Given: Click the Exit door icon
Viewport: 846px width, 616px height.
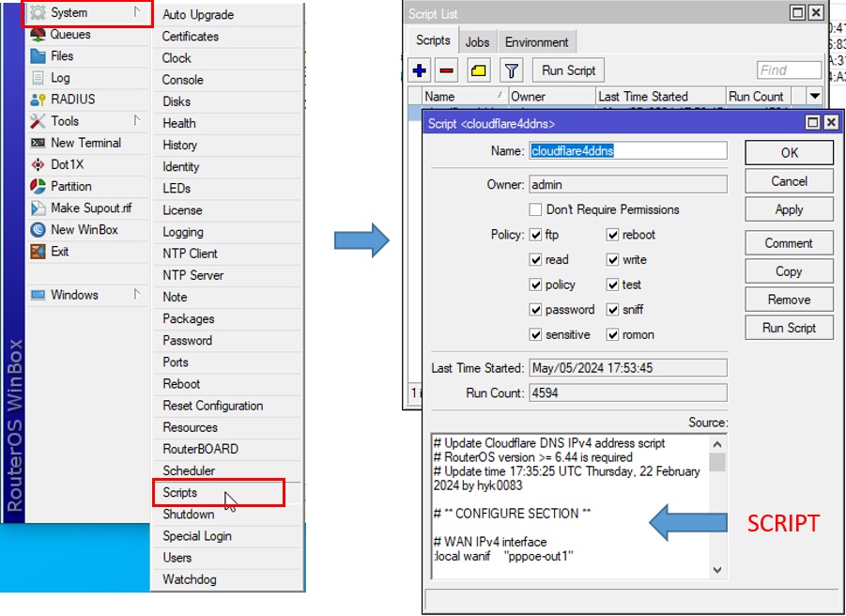Looking at the screenshot, I should point(38,252).
